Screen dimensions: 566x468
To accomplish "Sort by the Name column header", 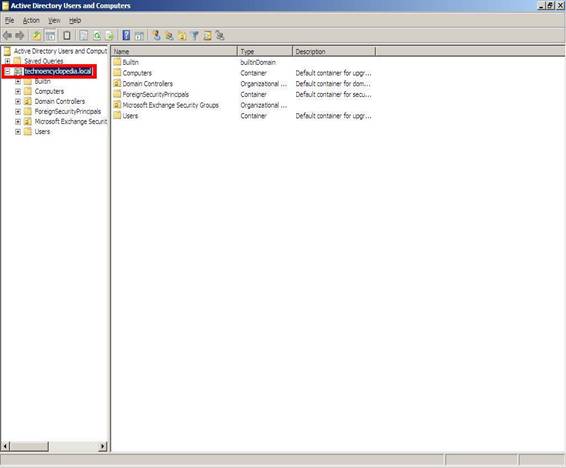I will pos(174,52).
